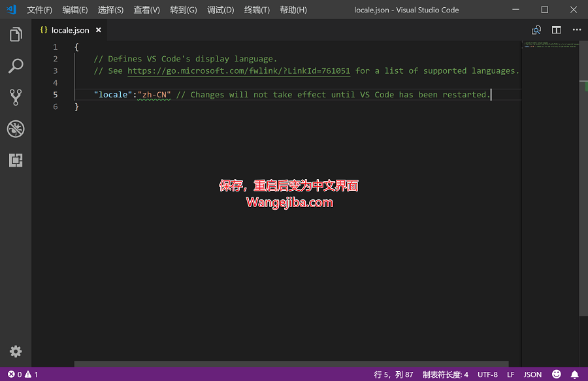The image size is (588, 381).
Task: Click the go.microsoft.com fwlink URL
Action: 238,71
